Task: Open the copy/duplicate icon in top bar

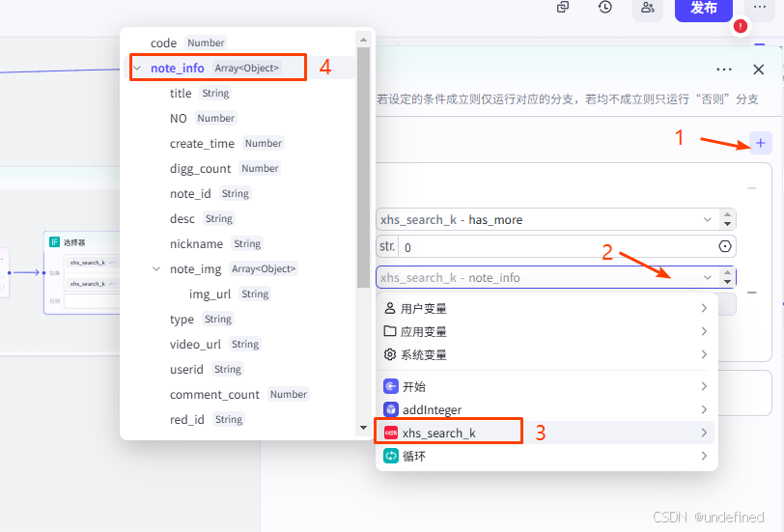Action: point(563,7)
